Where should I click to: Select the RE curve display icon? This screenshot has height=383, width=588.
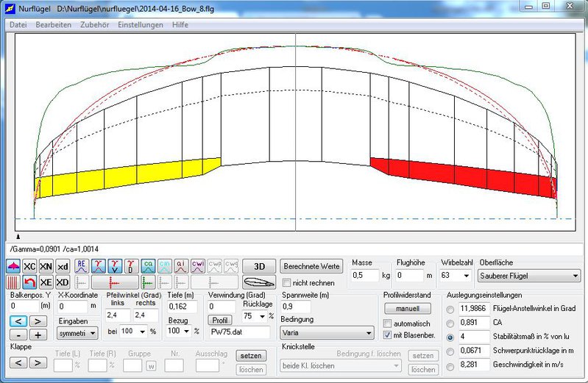click(82, 266)
